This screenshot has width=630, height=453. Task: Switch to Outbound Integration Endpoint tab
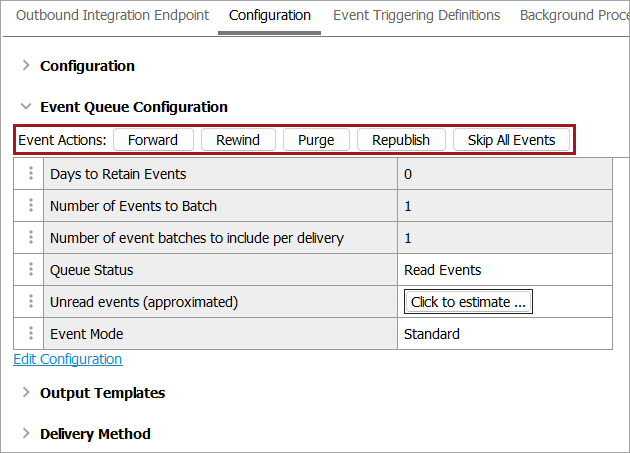113,15
